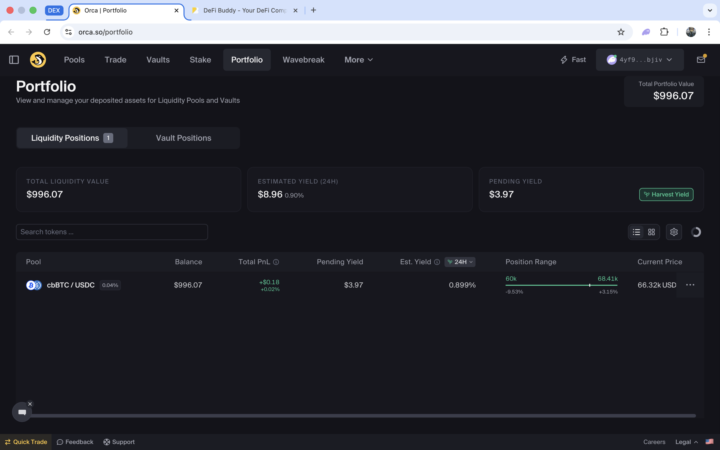Image resolution: width=720 pixels, height=450 pixels.
Task: Click the cbBTC / USDC token pair icon
Action: click(34, 285)
